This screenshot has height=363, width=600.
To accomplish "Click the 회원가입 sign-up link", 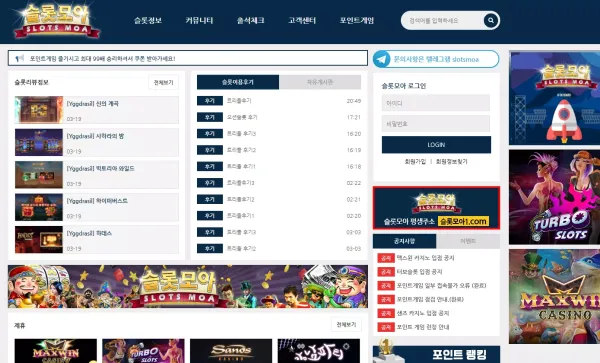I will (x=415, y=162).
